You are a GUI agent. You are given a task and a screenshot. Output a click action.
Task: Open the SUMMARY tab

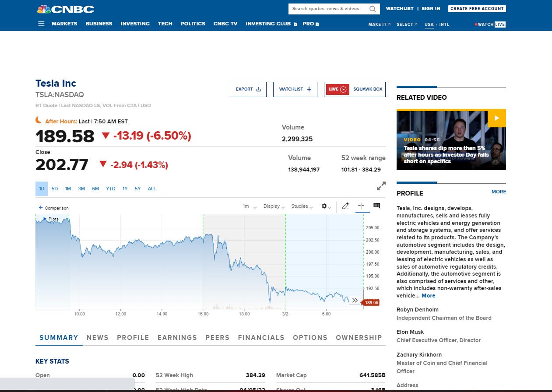[x=59, y=338]
